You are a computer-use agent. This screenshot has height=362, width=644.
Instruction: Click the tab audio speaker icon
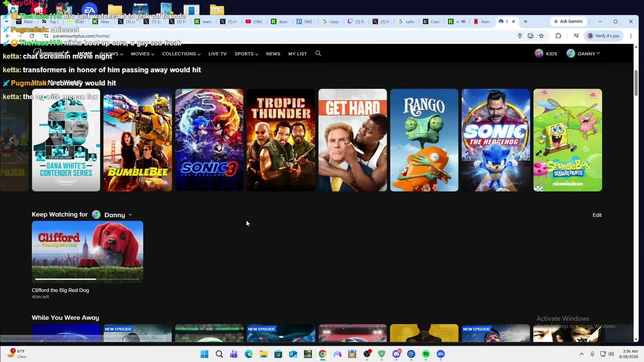tap(463, 22)
